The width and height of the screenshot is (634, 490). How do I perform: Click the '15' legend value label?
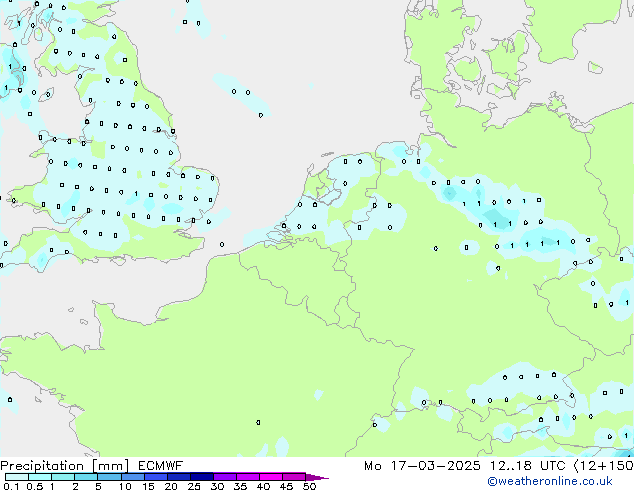click(x=148, y=486)
